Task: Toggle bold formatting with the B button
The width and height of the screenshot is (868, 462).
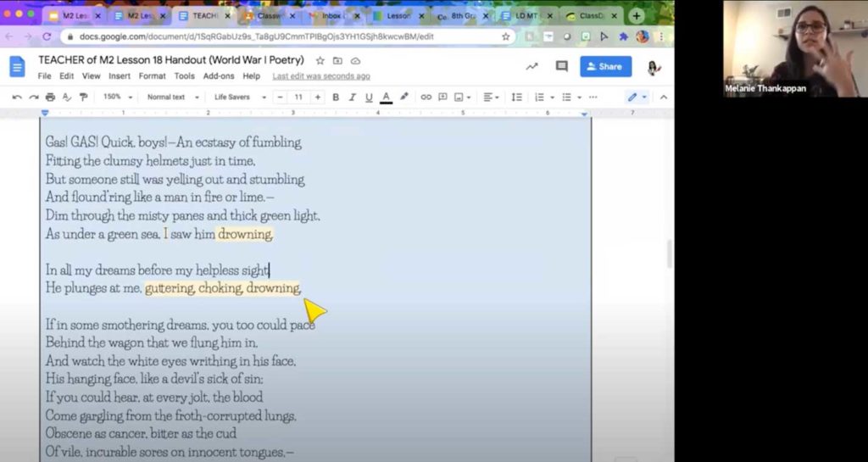Action: pyautogui.click(x=336, y=97)
